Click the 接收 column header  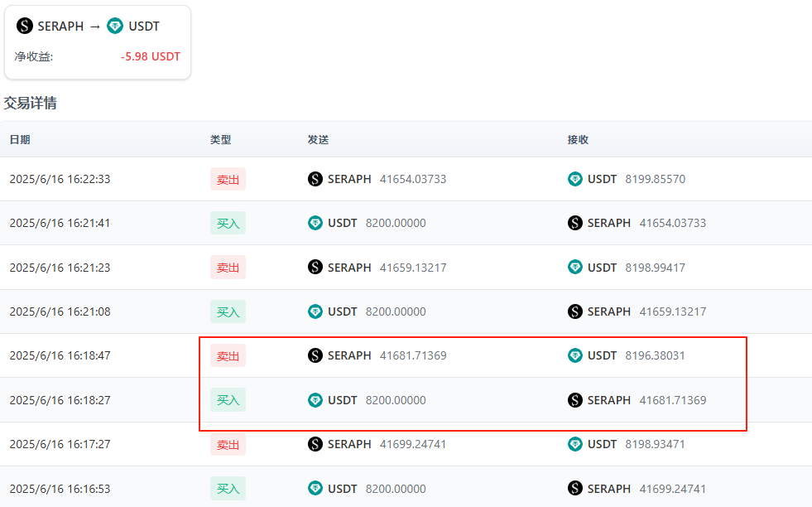click(578, 139)
